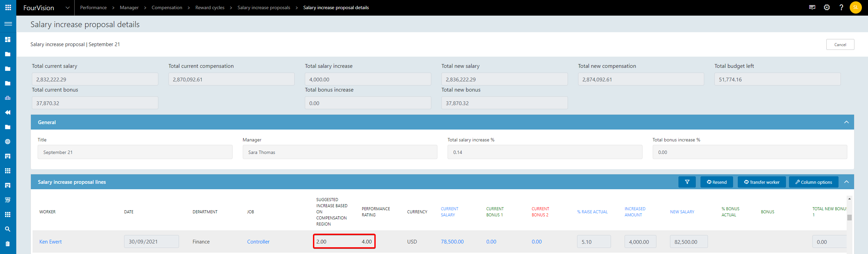Click the % RAISE ACTUAL column header
Screen dimensions: 868x254
pos(592,212)
